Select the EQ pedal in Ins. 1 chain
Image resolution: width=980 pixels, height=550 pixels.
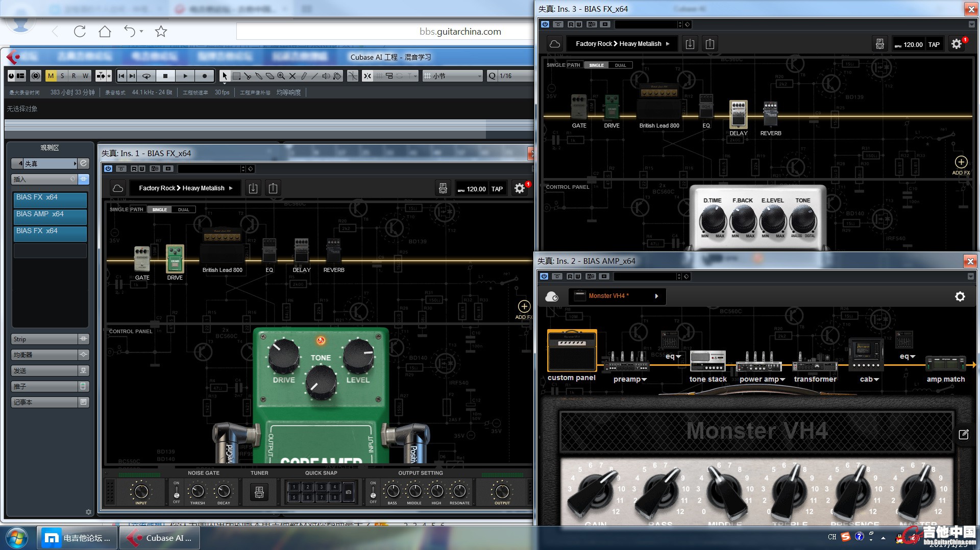(x=269, y=250)
